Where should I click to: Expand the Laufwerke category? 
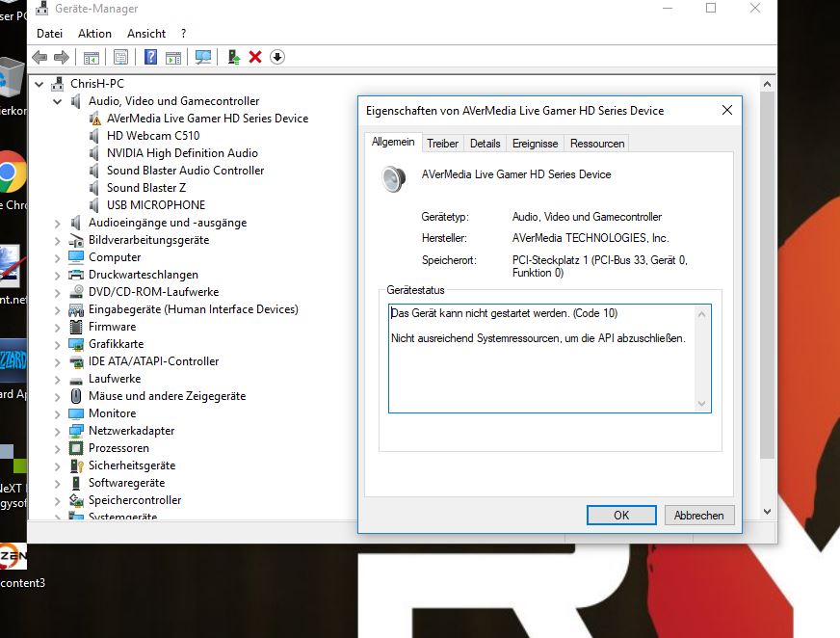tap(58, 380)
